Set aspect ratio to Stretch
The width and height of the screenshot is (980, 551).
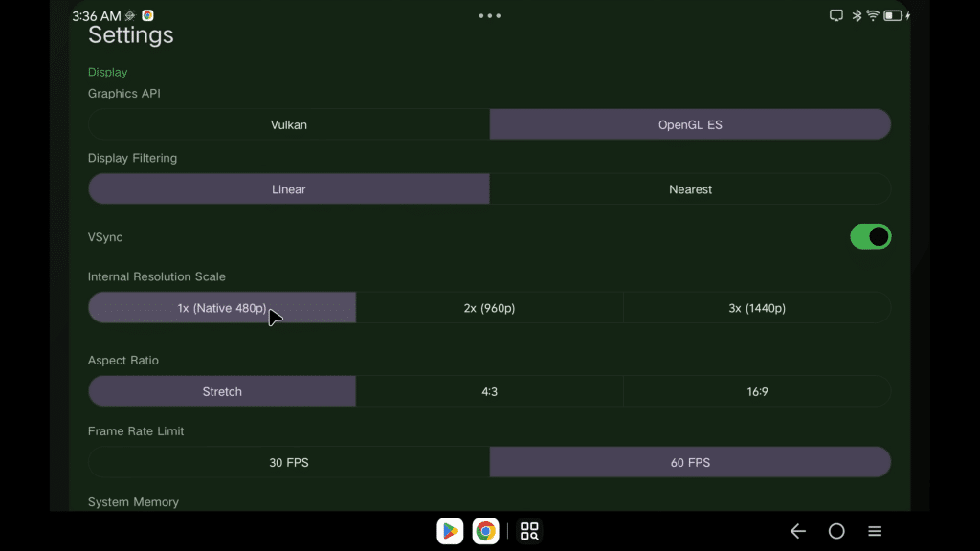pyautogui.click(x=222, y=391)
